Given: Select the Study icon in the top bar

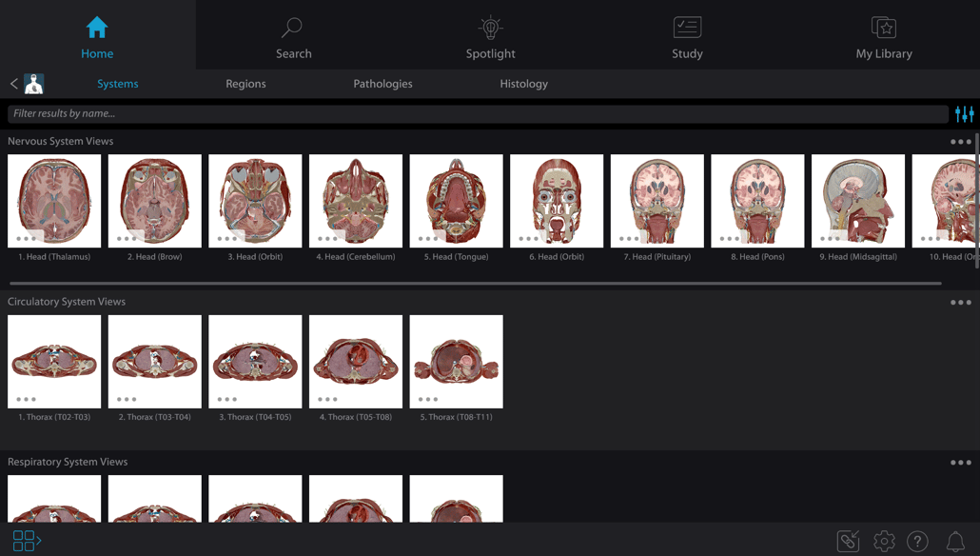Looking at the screenshot, I should [687, 34].
